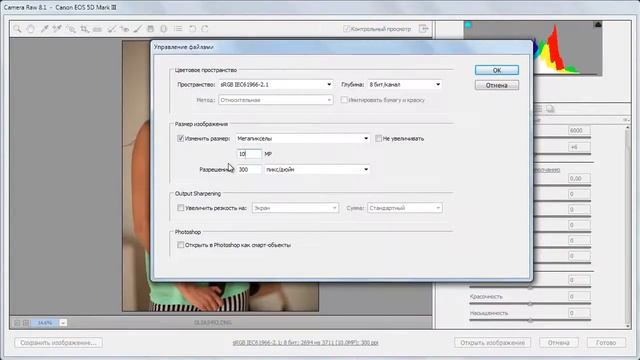
Task: Open the Snapshots panel tab icon
Action: click(550, 109)
